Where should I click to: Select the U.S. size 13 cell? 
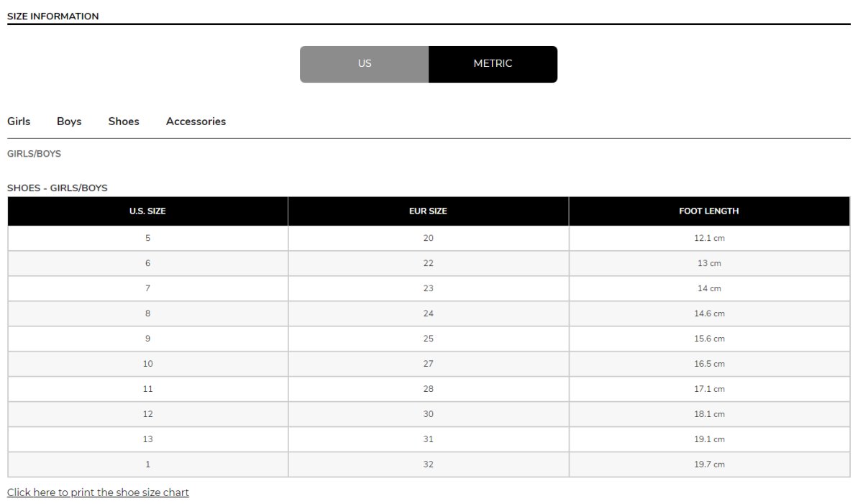point(147,439)
